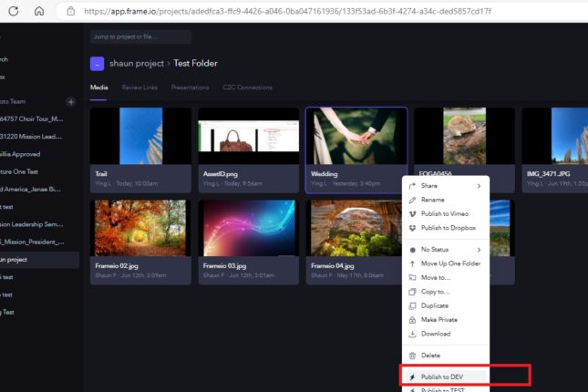
Task: Choose Duplicate in context menu
Action: pos(435,305)
